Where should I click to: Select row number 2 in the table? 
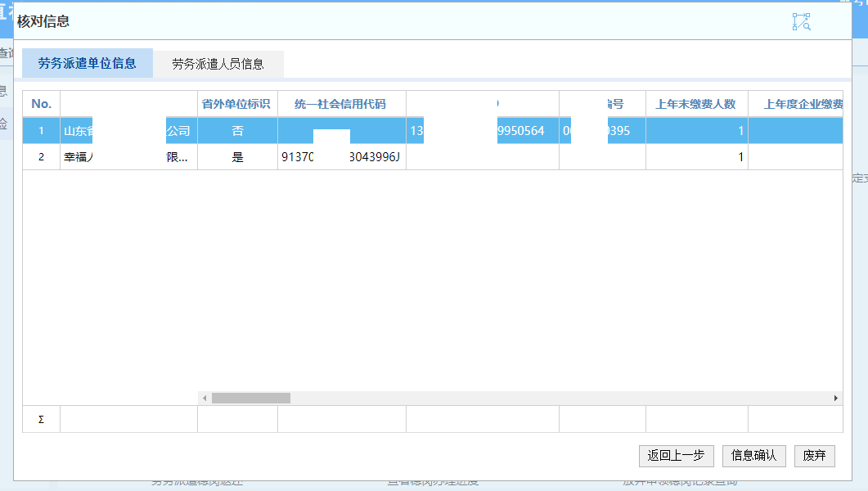click(x=41, y=157)
